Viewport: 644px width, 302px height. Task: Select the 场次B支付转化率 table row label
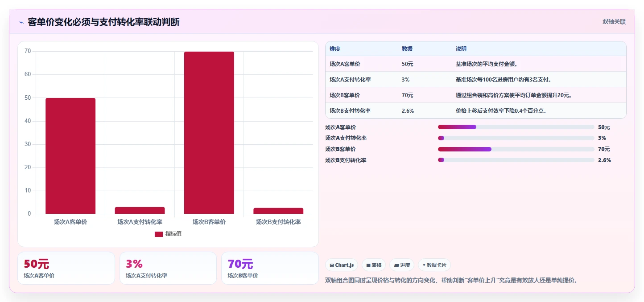tap(350, 111)
